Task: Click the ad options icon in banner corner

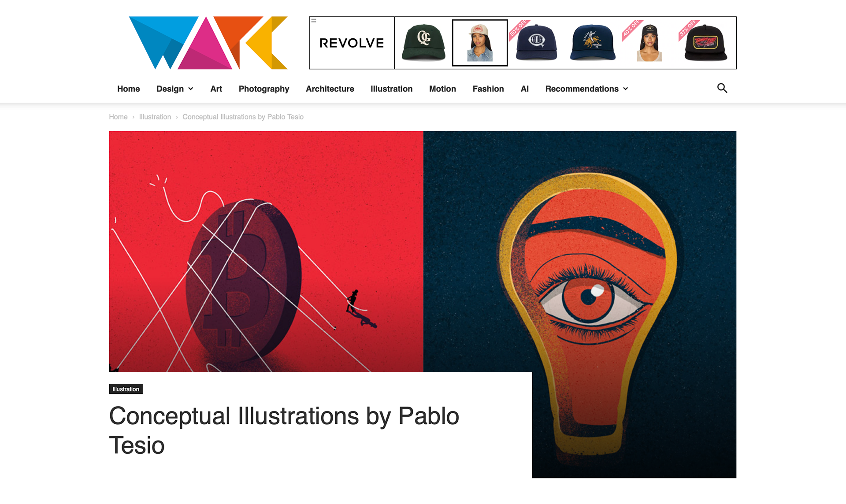Action: click(314, 20)
